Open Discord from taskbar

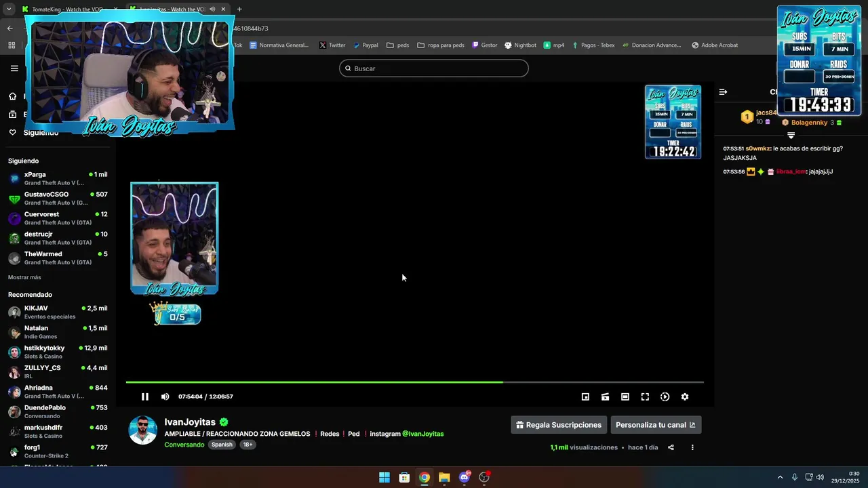[465, 477]
